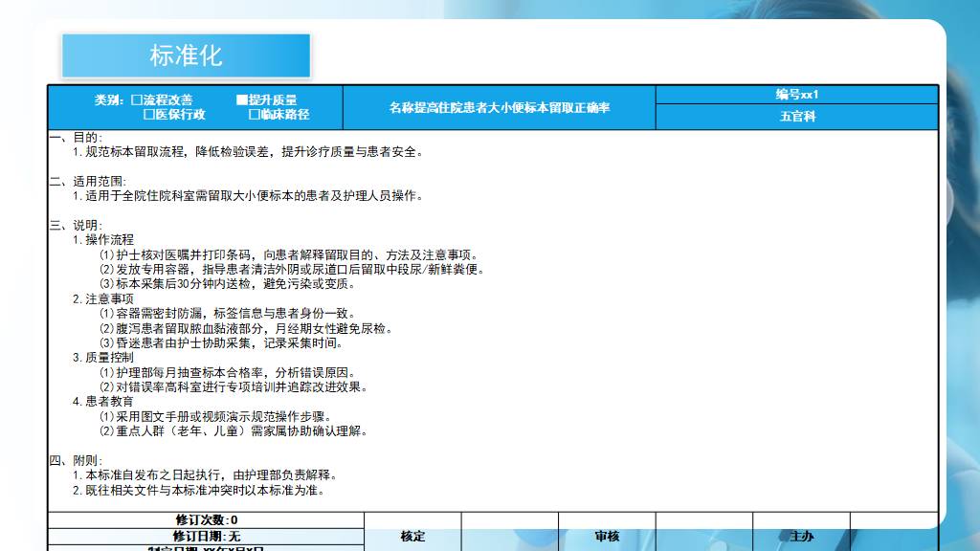Click the 编号xx1 cell

tap(796, 95)
